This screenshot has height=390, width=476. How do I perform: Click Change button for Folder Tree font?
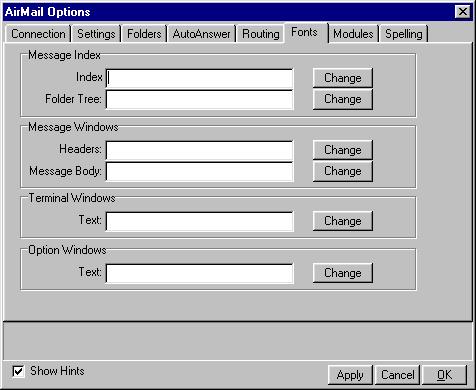coord(343,99)
